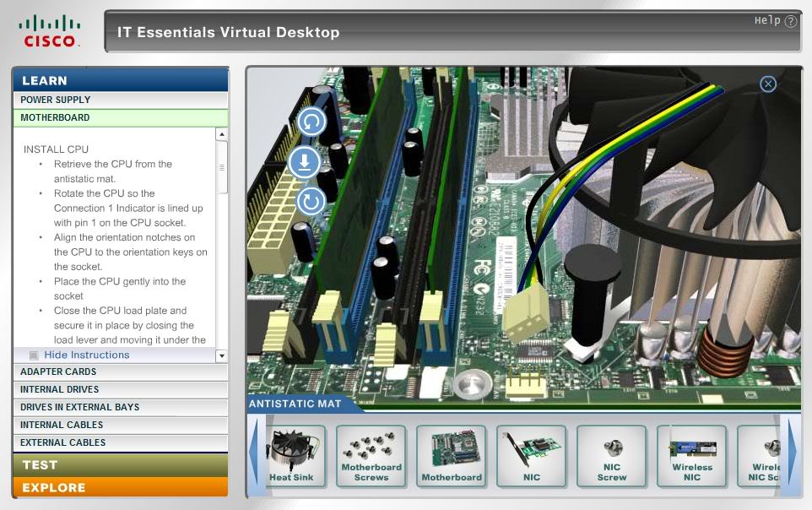Click 'Align the orientation notches on' instruction
This screenshot has width=812, height=510.
point(124,237)
